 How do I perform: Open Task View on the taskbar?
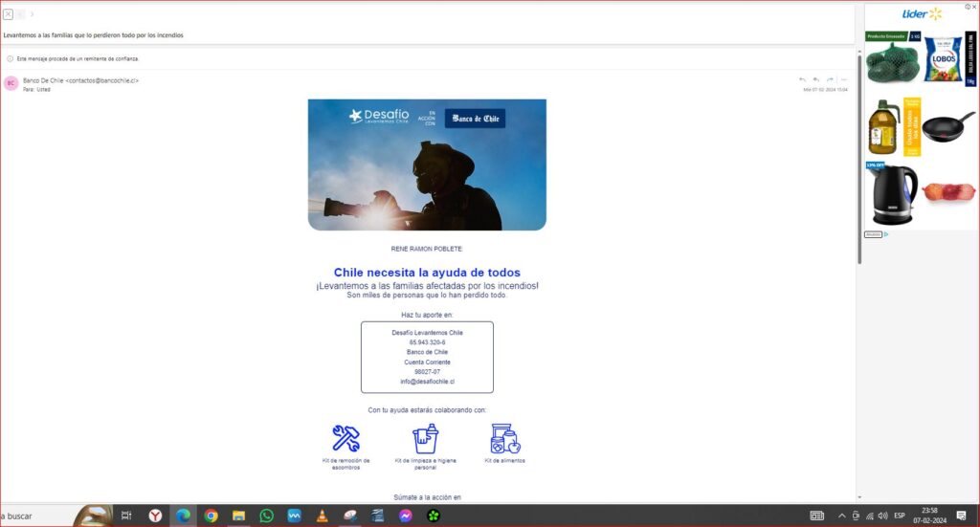[x=126, y=516]
